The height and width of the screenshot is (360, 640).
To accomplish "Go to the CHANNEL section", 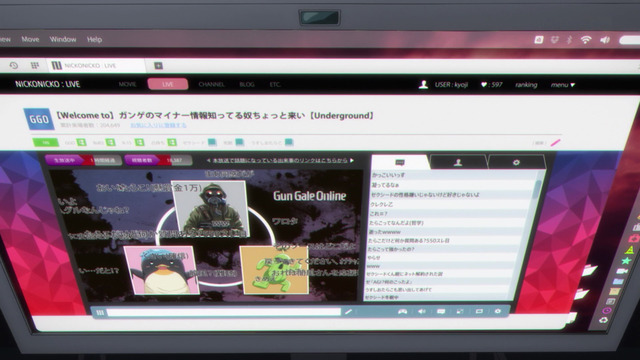I will pos(211,84).
